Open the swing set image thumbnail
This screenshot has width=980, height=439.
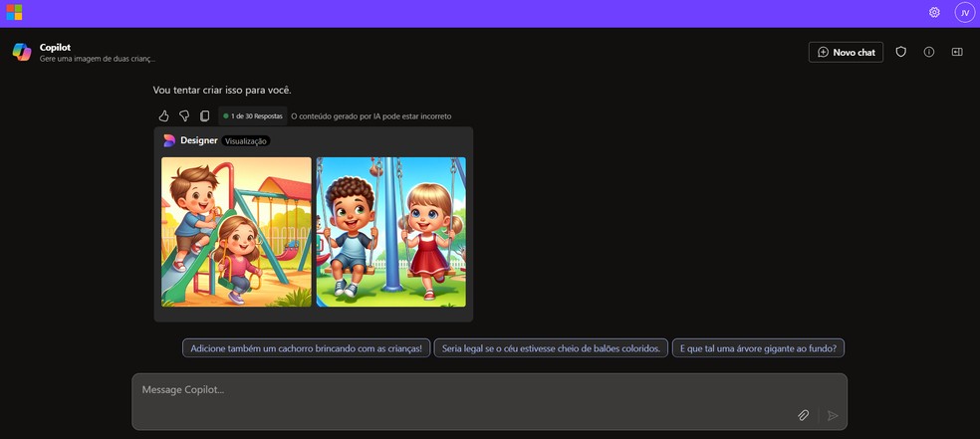pyautogui.click(x=390, y=232)
